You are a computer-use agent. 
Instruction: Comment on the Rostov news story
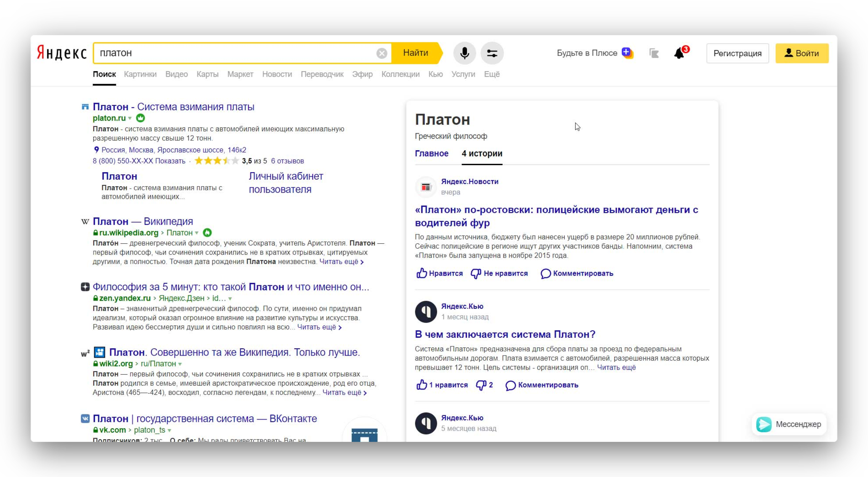coord(577,273)
